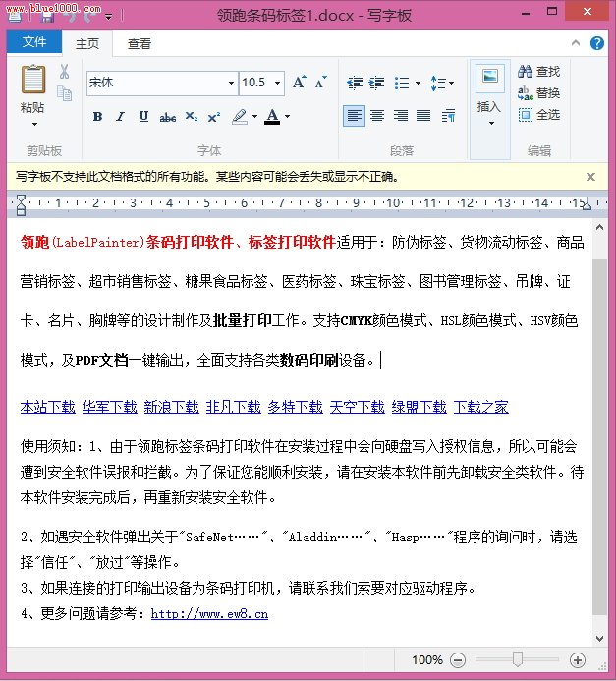Select Align text left
The image size is (616, 681).
354,116
